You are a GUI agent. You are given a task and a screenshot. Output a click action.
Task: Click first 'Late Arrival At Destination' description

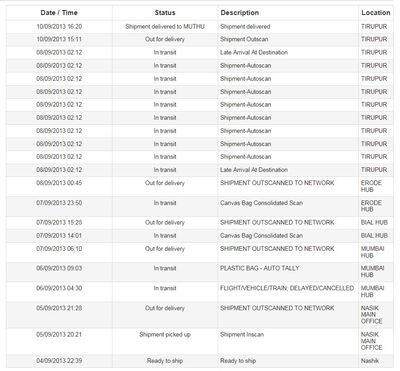[x=254, y=52]
